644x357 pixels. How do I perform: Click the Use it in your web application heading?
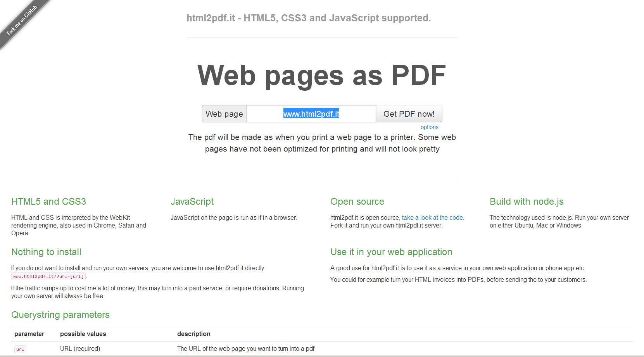391,252
